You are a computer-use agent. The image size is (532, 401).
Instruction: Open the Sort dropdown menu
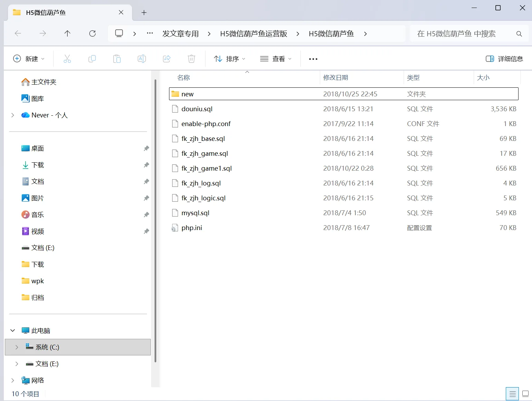(229, 59)
